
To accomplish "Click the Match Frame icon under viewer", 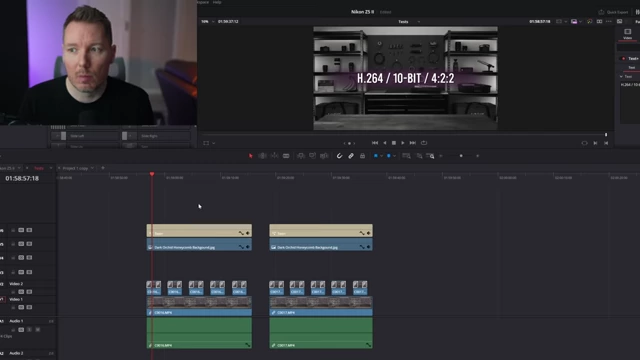I will coord(584,143).
